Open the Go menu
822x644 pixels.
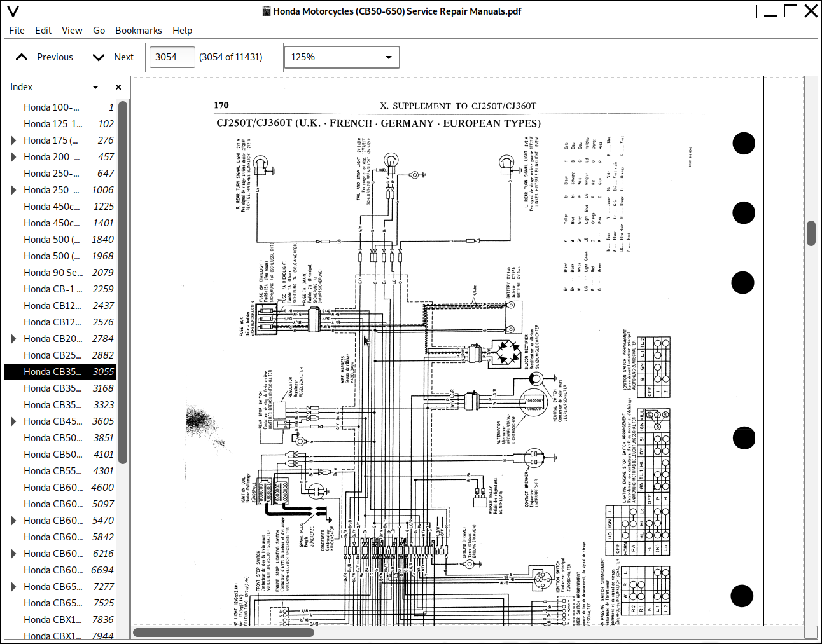pos(99,30)
